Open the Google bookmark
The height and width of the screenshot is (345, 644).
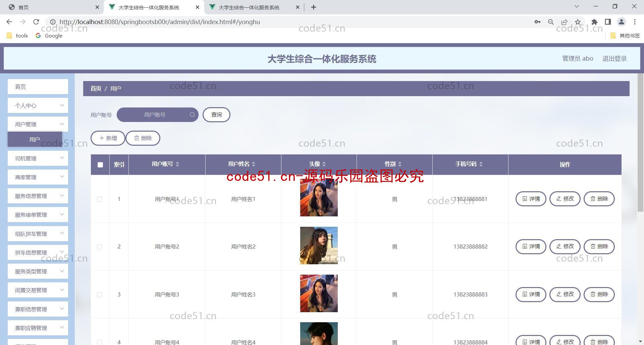(49, 36)
